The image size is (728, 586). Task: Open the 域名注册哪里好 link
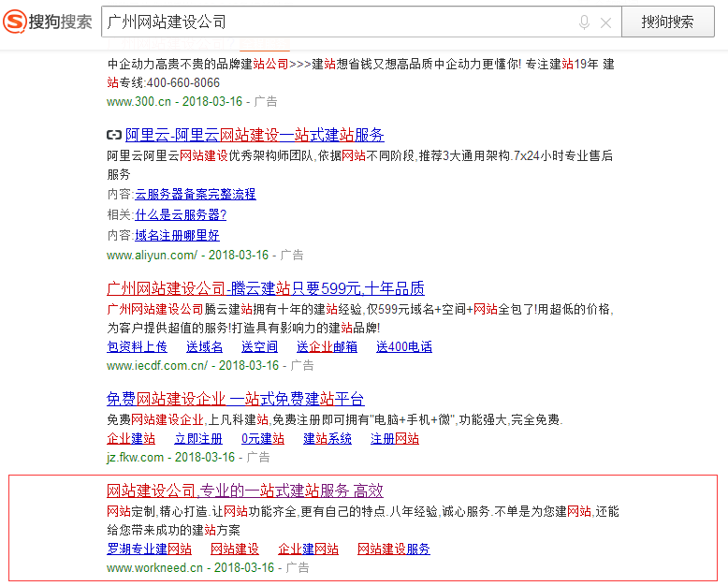tap(177, 235)
